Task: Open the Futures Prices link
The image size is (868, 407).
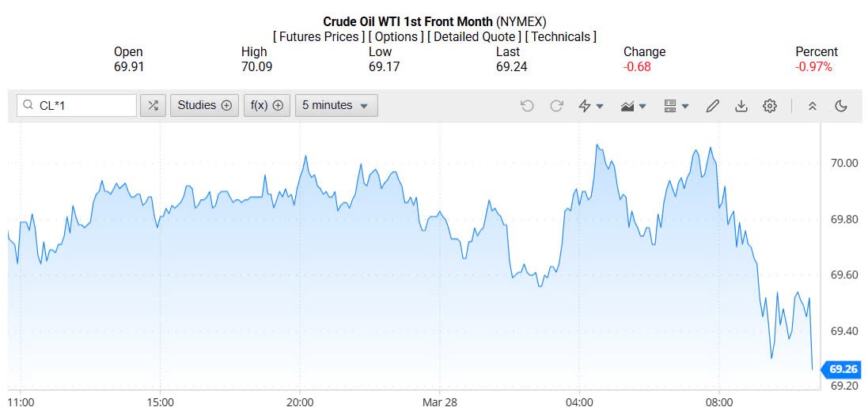Action: pyautogui.click(x=319, y=36)
